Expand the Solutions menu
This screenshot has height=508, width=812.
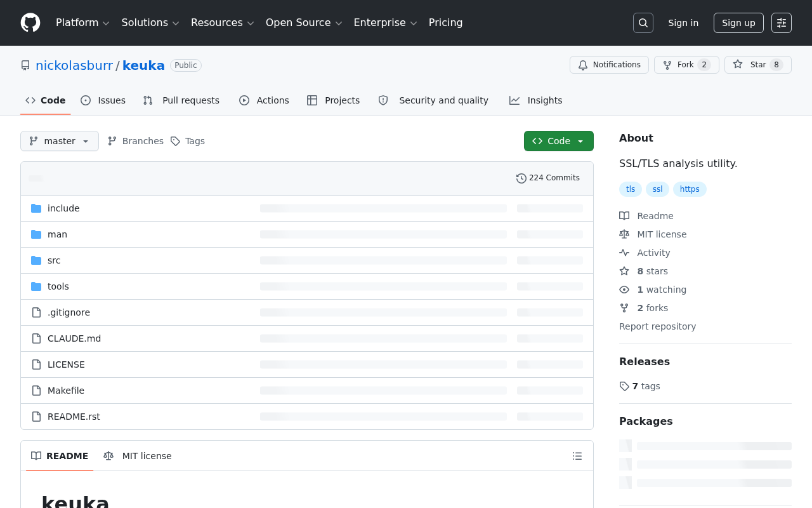tap(150, 23)
